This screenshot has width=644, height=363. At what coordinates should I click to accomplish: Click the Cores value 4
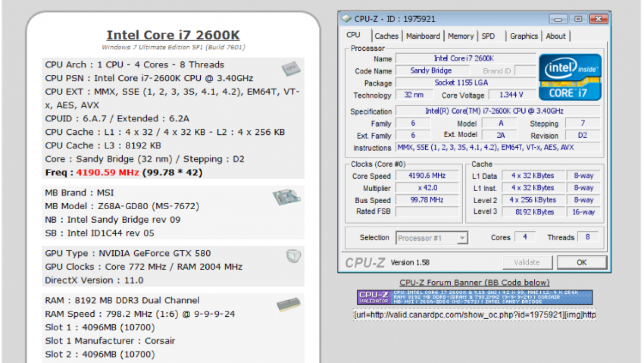click(x=525, y=237)
